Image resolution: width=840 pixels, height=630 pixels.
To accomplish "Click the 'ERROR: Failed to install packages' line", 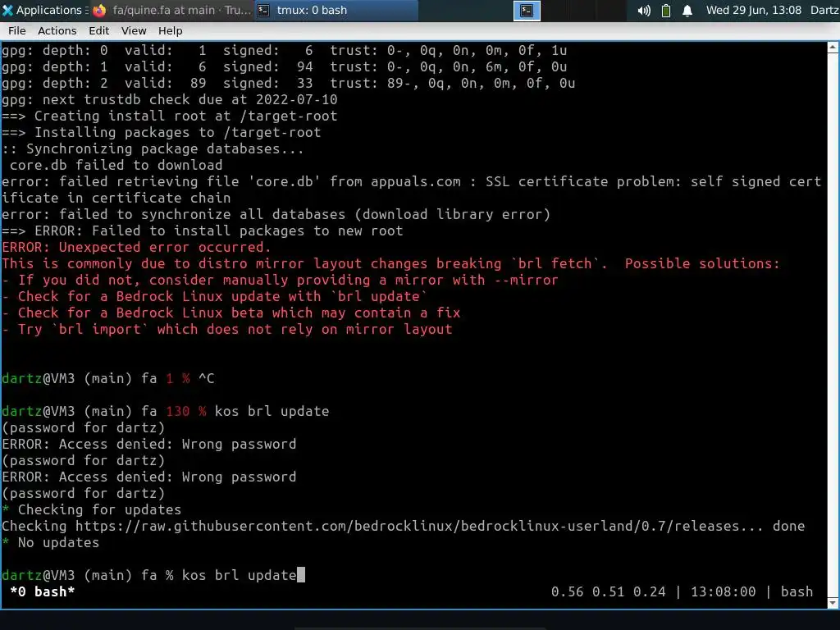I will (x=202, y=231).
